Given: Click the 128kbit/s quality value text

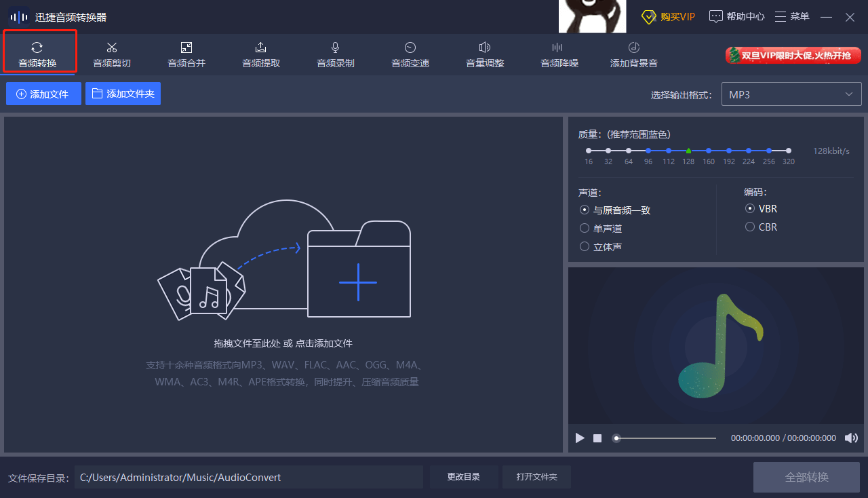Looking at the screenshot, I should point(831,151).
